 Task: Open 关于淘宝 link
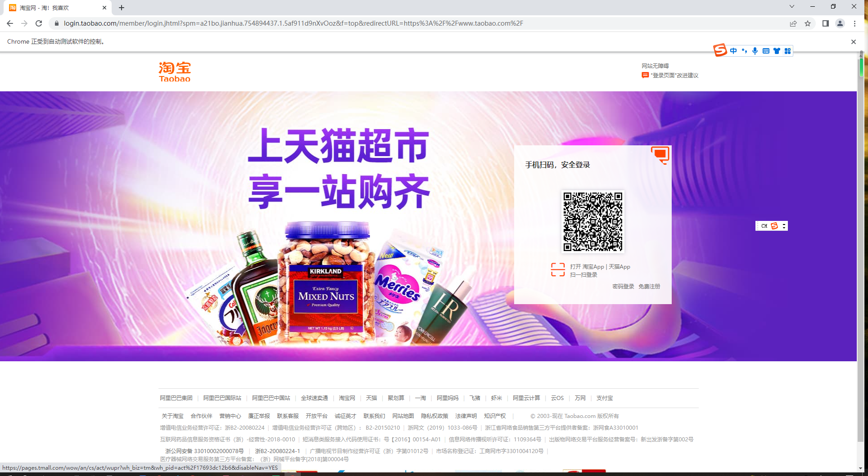[172, 416]
